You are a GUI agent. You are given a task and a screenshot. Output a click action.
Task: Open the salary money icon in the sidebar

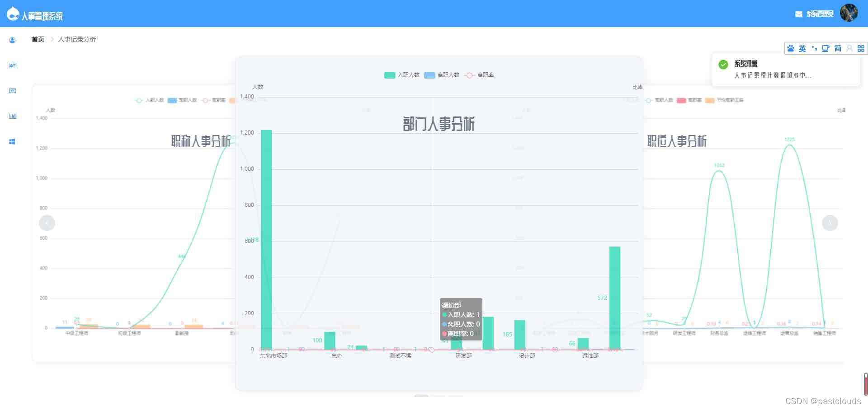(x=12, y=91)
